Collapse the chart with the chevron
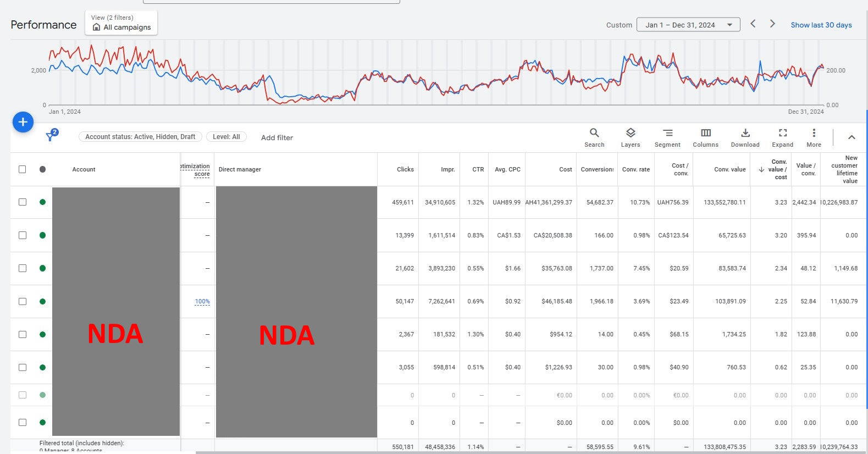This screenshot has width=868, height=454. coord(851,137)
